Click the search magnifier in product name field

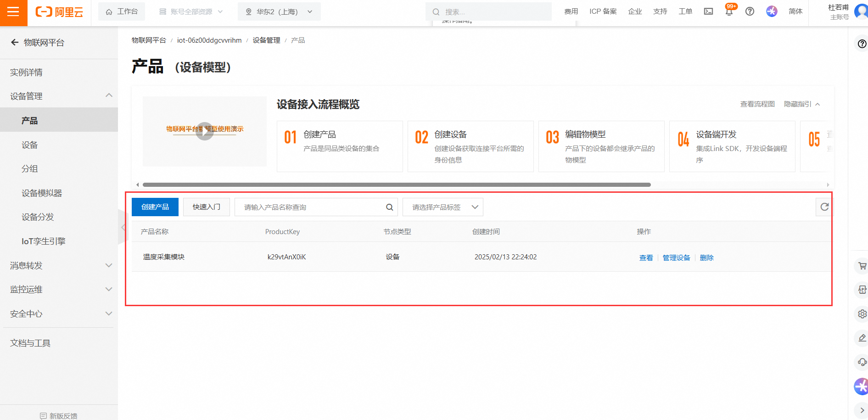[x=389, y=207]
